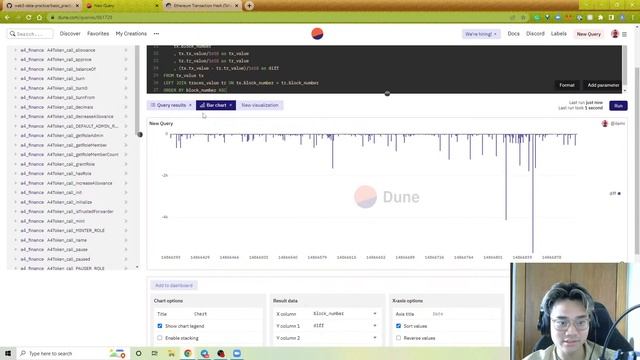Grab the editor height resize handle below the code
The height and width of the screenshot is (360, 640).
click(387, 93)
